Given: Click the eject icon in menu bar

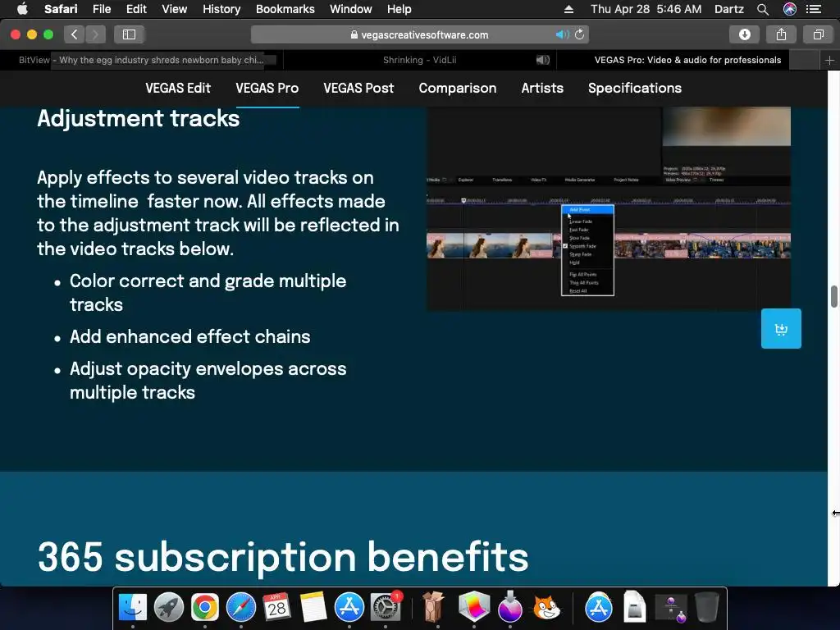Looking at the screenshot, I should pos(569,9).
